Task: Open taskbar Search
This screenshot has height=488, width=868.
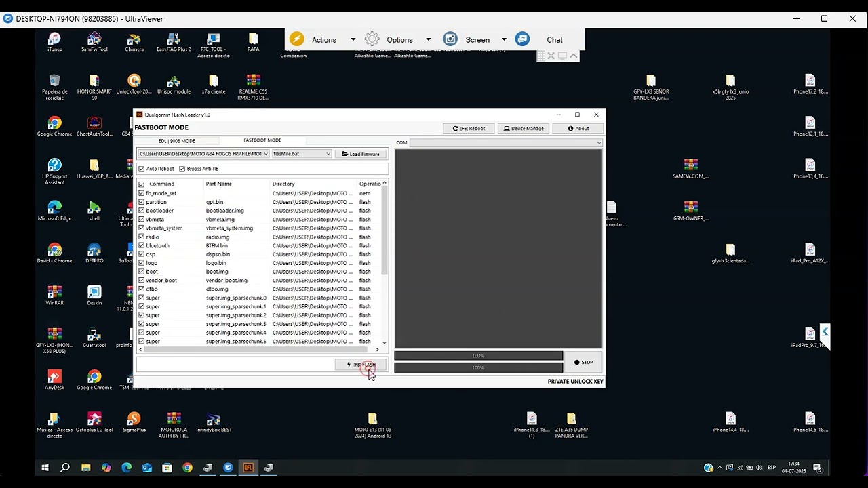Action: tap(65, 468)
